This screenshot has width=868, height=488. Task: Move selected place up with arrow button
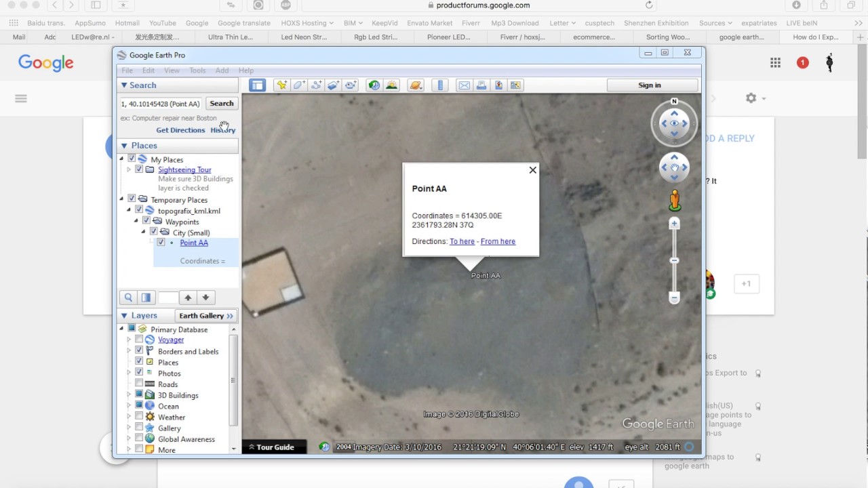(189, 298)
